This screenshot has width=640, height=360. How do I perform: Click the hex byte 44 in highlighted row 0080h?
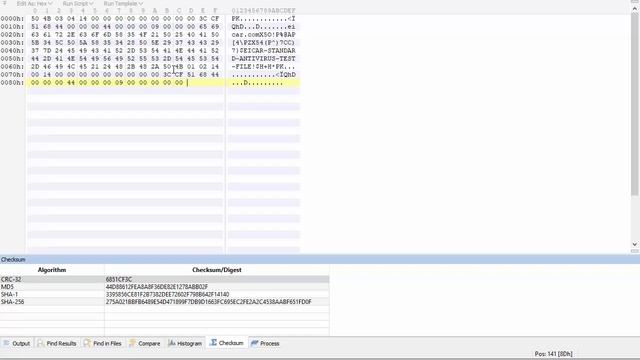point(71,82)
